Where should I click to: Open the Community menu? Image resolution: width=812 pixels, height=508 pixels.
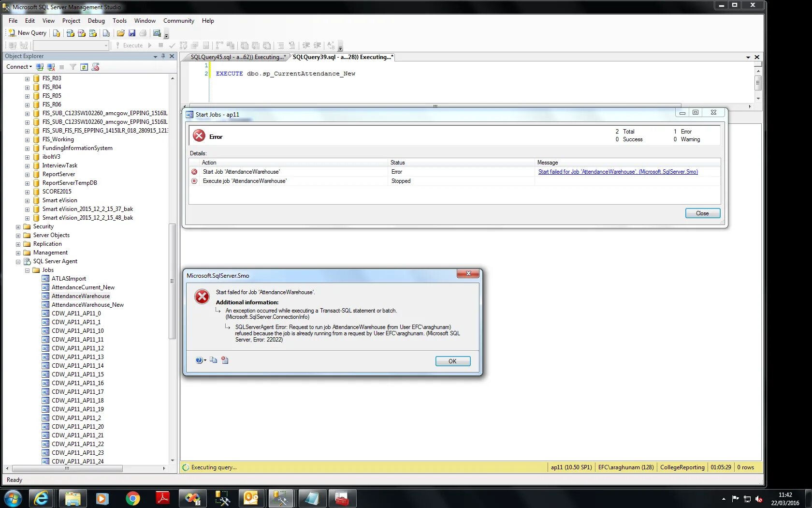[178, 21]
